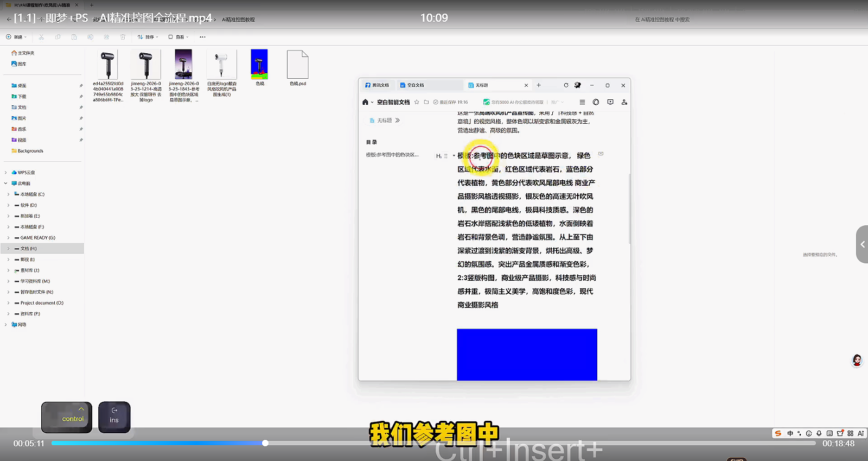
Task: Click the share collaborator icon in document header
Action: [624, 102]
